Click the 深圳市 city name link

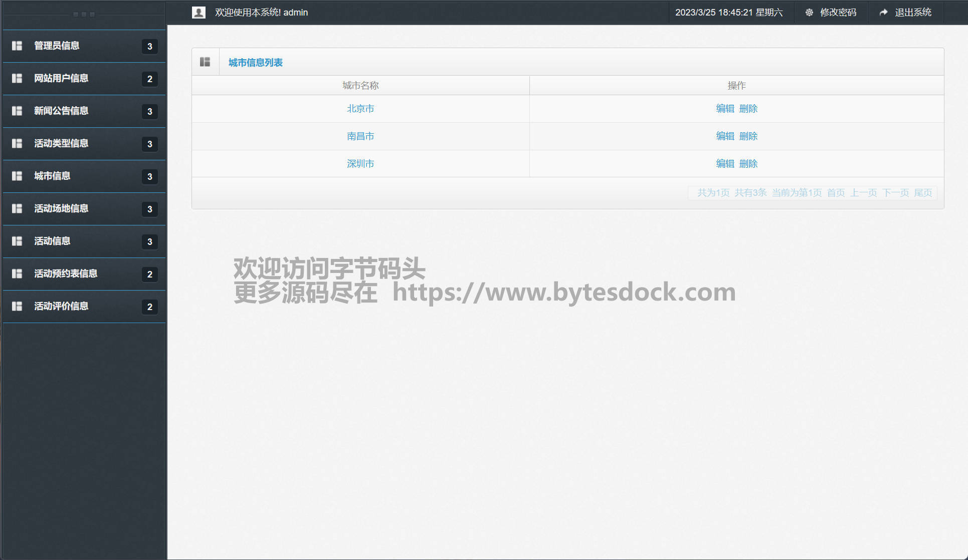[360, 164]
